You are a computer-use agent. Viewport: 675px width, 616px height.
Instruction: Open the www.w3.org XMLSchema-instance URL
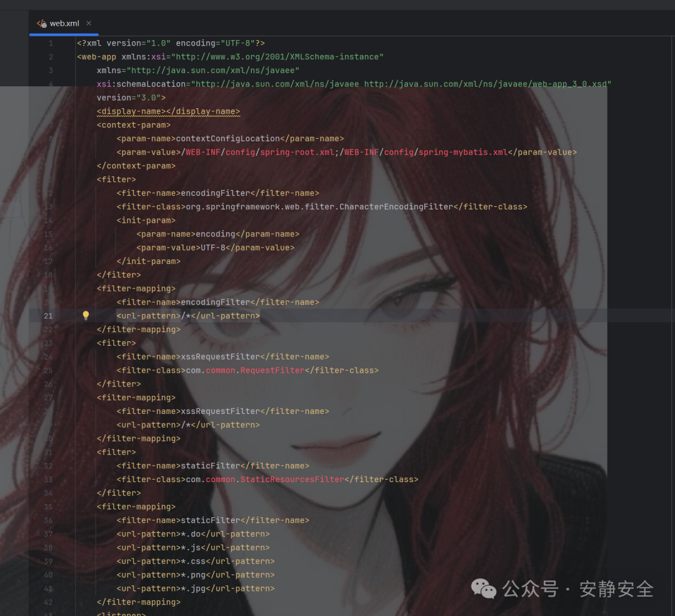click(x=277, y=57)
